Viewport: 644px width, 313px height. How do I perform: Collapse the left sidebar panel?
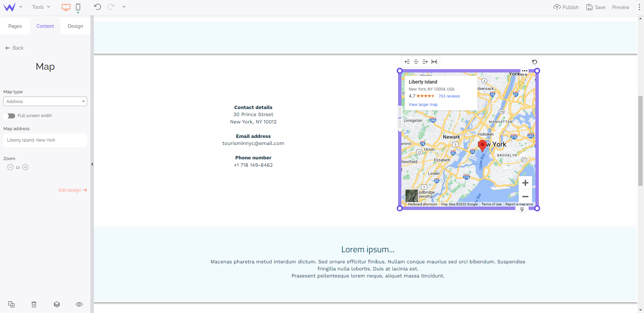[x=92, y=164]
